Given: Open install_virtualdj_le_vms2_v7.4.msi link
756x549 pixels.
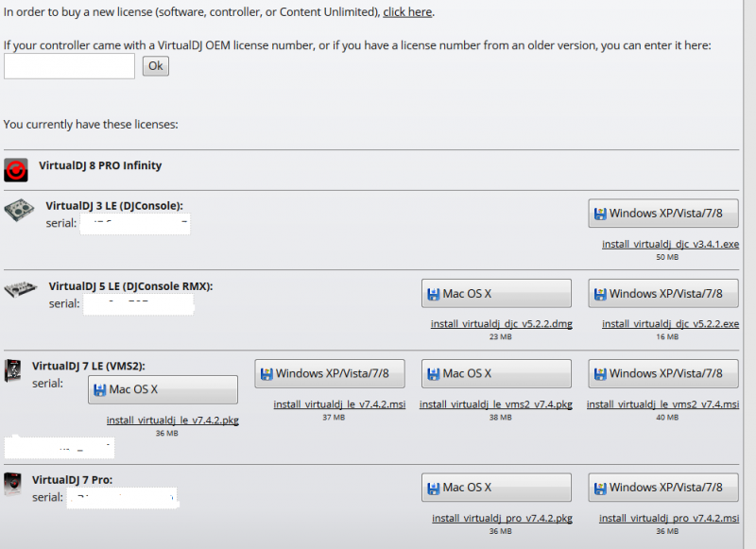Looking at the screenshot, I should point(662,403).
